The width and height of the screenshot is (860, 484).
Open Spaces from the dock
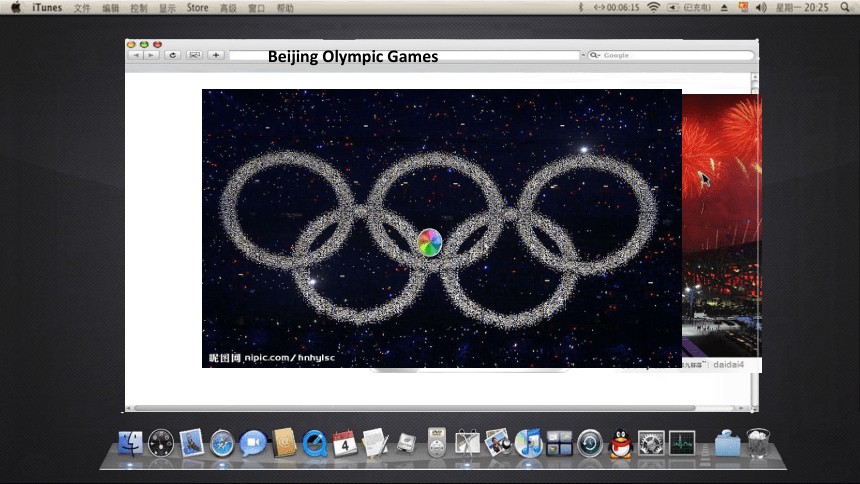click(x=559, y=443)
